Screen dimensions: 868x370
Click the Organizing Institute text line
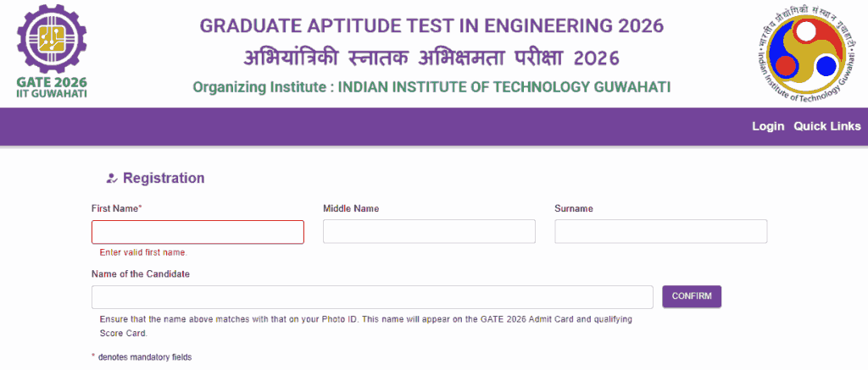pos(431,87)
